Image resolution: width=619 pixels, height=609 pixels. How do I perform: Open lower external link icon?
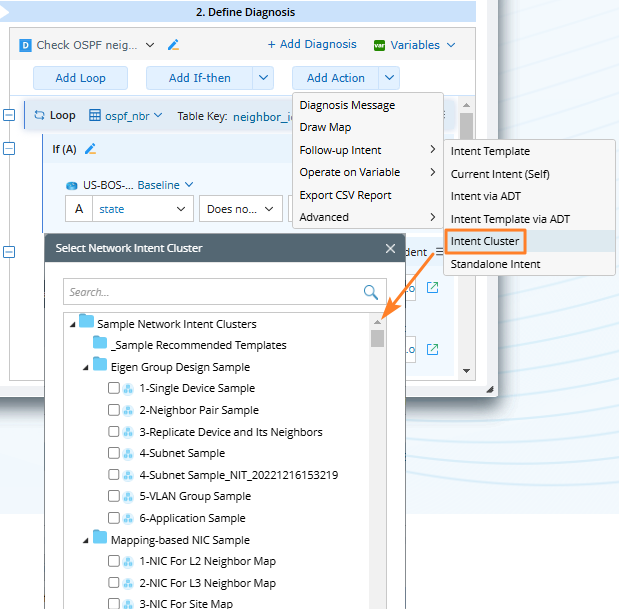[433, 349]
